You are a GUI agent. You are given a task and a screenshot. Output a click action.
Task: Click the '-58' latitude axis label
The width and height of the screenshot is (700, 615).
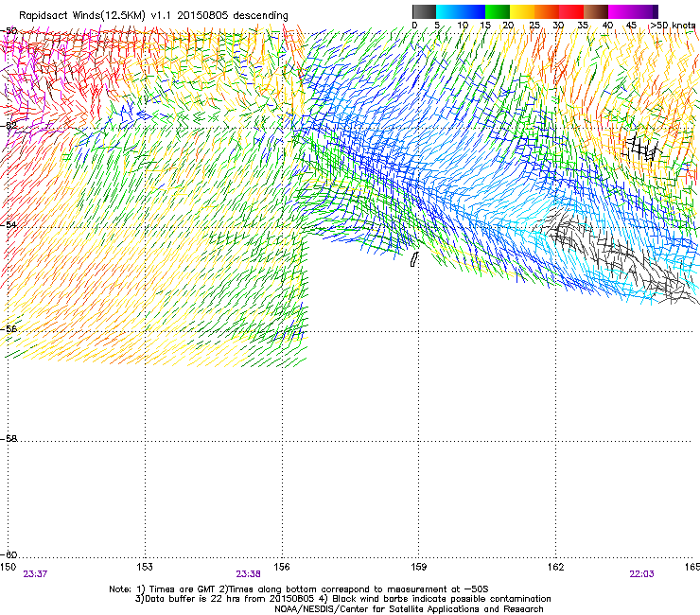point(9,439)
